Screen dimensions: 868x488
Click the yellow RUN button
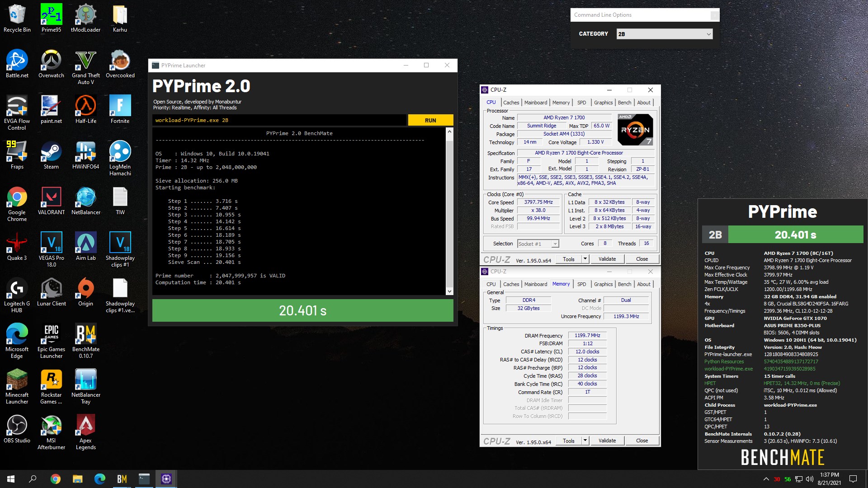430,120
